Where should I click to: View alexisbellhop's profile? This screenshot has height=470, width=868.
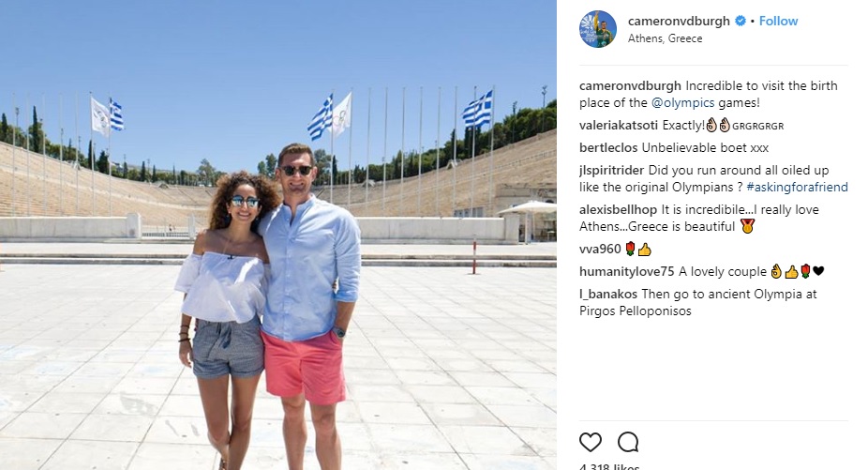[x=618, y=209]
